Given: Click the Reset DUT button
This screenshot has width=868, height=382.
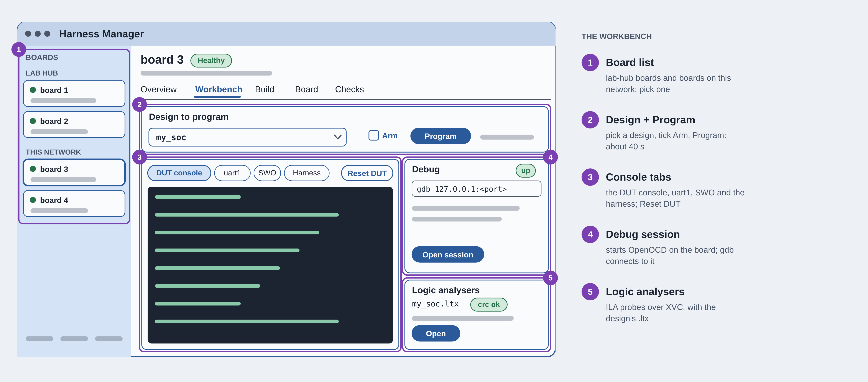Looking at the screenshot, I should click(367, 173).
